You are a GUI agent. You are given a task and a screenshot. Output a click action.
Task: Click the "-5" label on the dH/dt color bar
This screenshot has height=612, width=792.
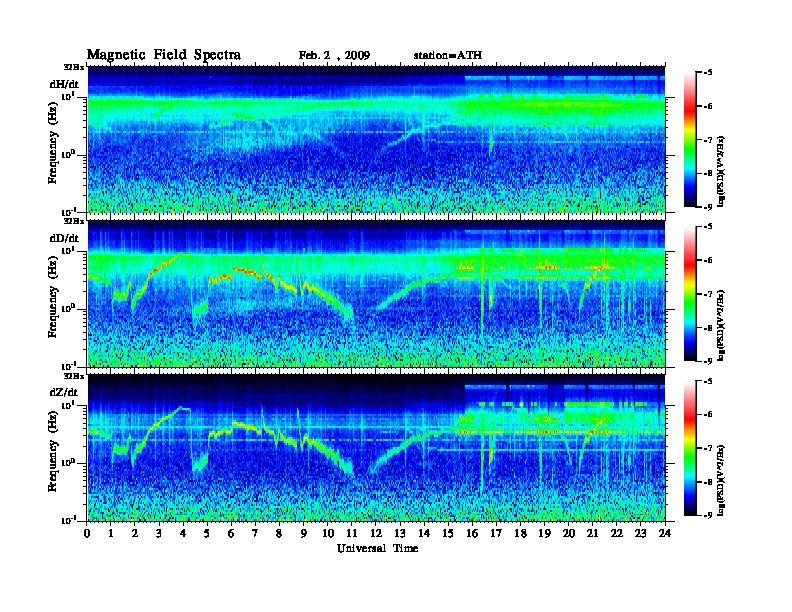click(x=708, y=73)
